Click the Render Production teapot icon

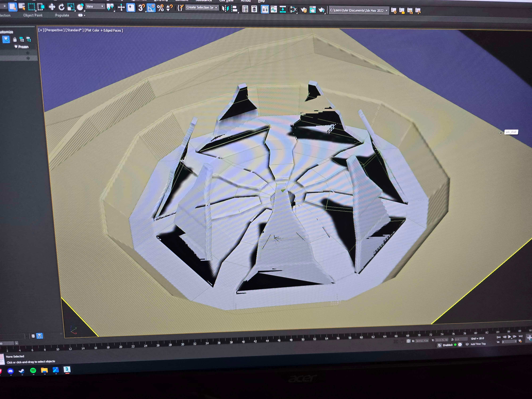point(322,10)
